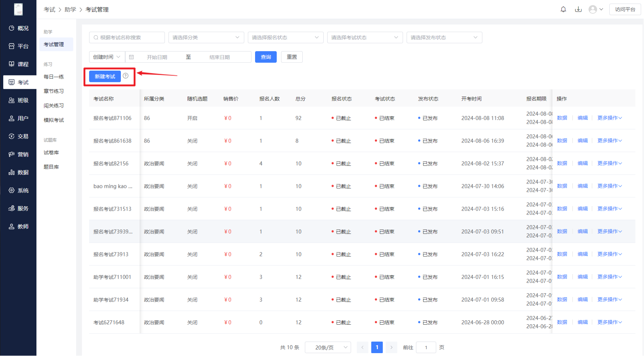Open 每日一练 submenu item
This screenshot has width=644, height=356.
coord(54,77)
